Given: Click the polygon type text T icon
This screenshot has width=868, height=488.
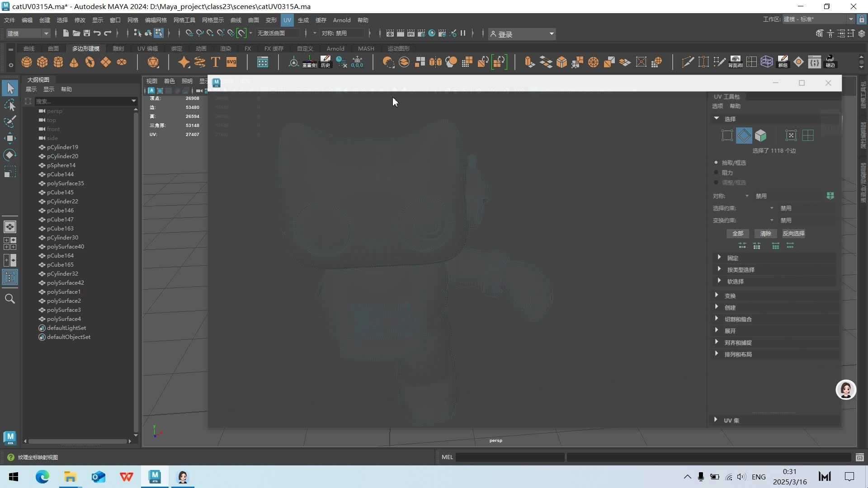Looking at the screenshot, I should point(216,62).
